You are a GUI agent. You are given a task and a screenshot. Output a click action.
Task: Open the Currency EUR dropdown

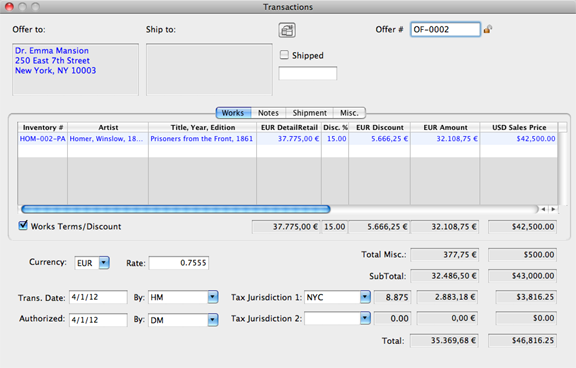[x=104, y=263]
